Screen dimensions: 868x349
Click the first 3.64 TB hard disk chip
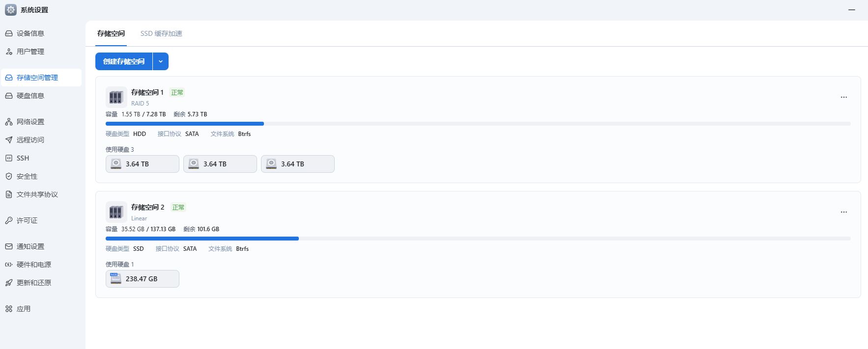click(142, 164)
